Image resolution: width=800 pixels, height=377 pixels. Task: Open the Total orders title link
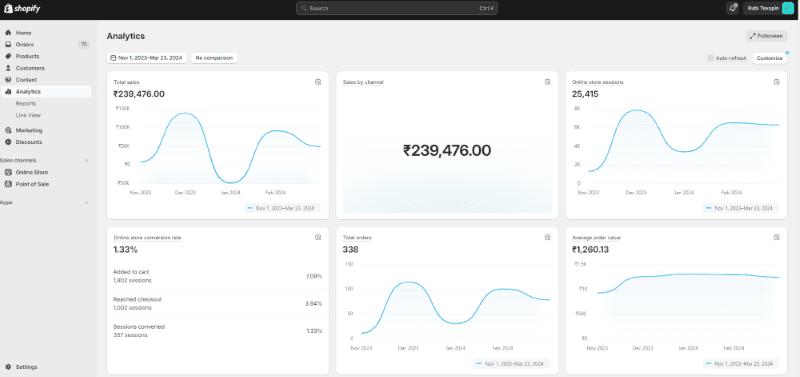pyautogui.click(x=357, y=238)
